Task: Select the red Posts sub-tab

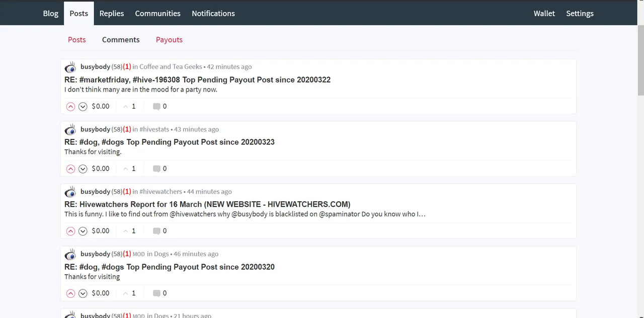Action: [77, 40]
